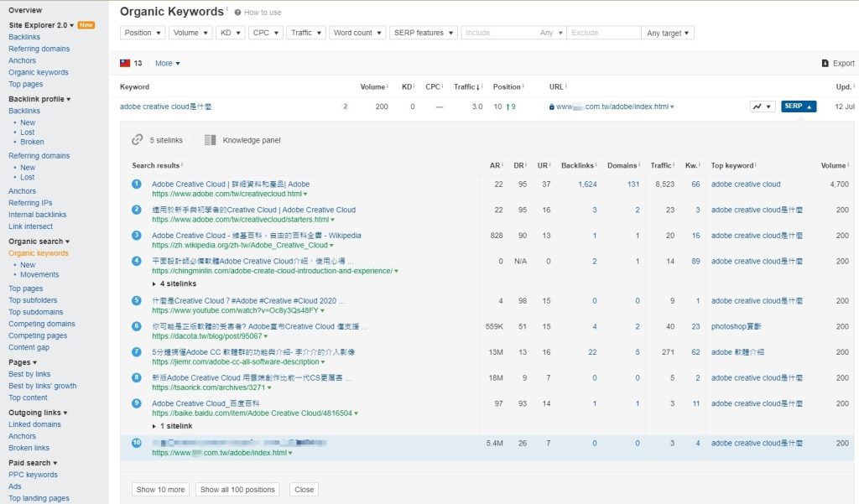The width and height of the screenshot is (859, 504).
Task: Open the CPC filter dropdown
Action: [x=266, y=33]
